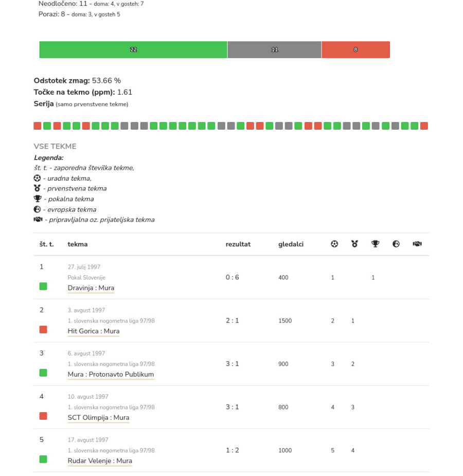Open the Hit Gorica : Mura match
The width and height of the screenshot is (463, 476).
(x=94, y=331)
